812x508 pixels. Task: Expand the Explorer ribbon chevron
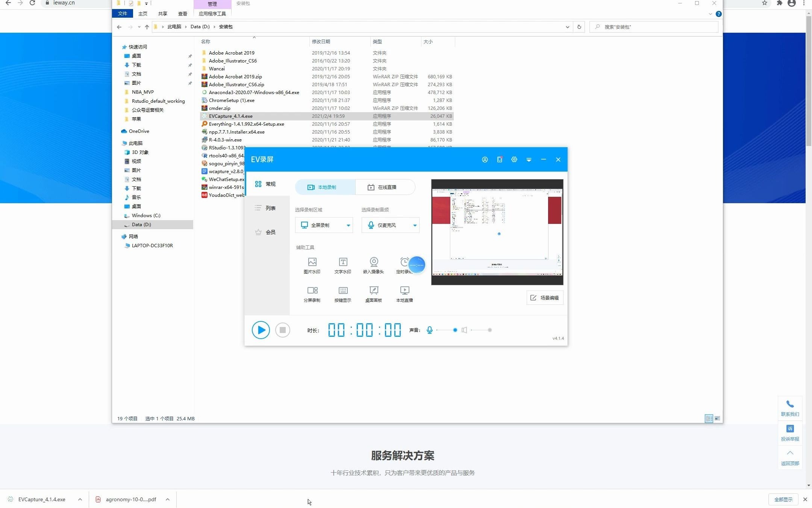point(710,14)
